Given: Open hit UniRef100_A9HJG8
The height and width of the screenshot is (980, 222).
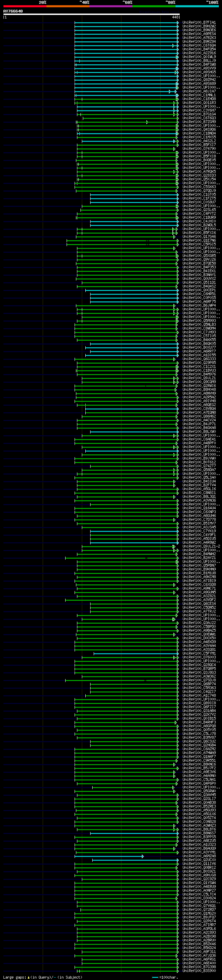Looking at the screenshot, I should [x=199, y=876].
